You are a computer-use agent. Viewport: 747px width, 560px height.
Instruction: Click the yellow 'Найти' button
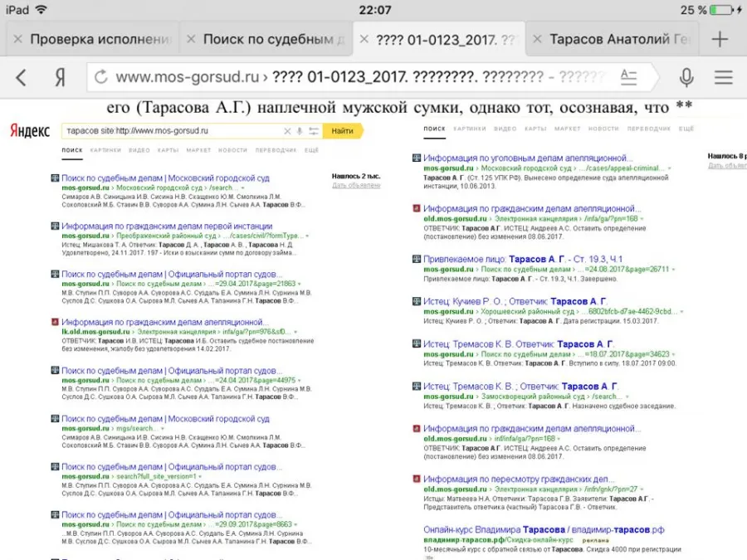[343, 130]
